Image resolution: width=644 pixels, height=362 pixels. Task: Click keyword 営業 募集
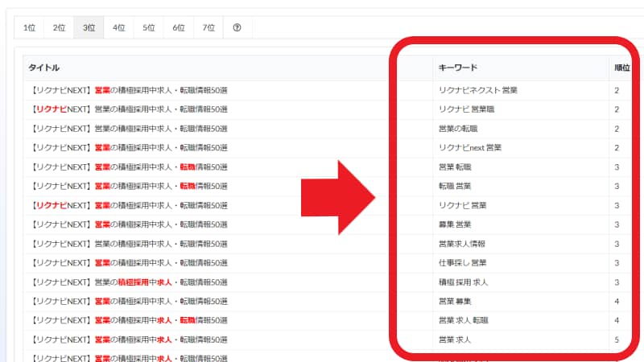455,301
